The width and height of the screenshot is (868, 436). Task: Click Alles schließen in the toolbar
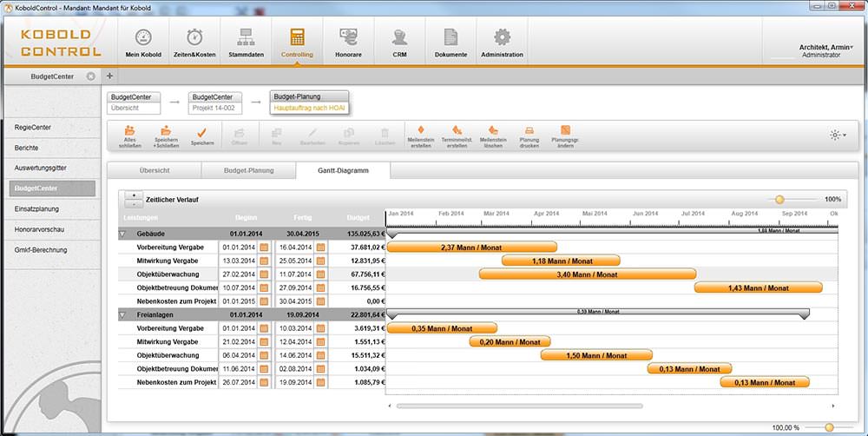(130, 136)
